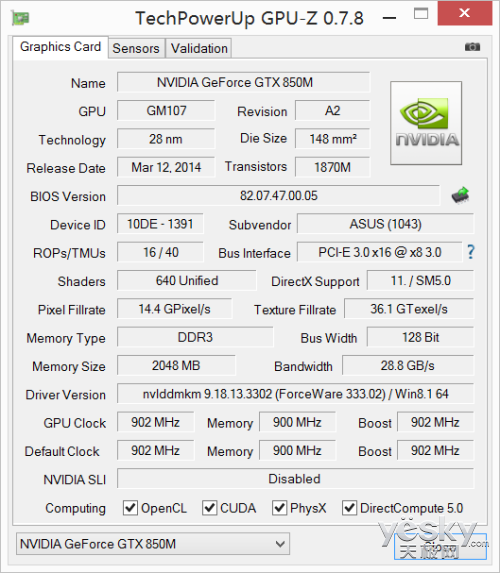
Task: Click the Bus Interface question mark
Action: [x=471, y=252]
